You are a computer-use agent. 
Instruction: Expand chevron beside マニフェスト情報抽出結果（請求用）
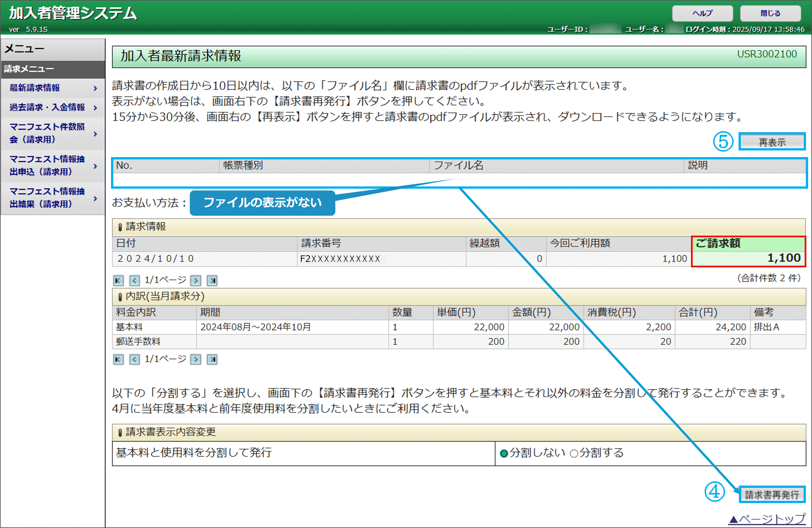95,198
